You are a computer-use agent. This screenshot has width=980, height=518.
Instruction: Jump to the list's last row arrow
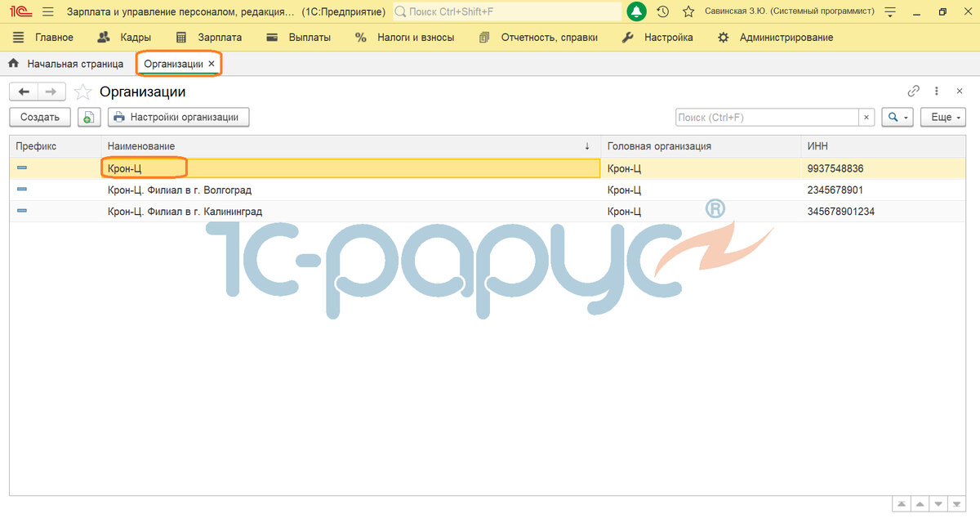(x=957, y=504)
